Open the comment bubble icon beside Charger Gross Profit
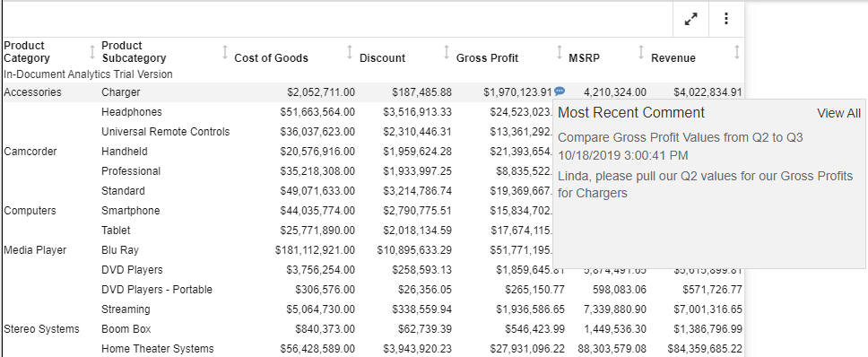The width and height of the screenshot is (868, 357). click(x=560, y=91)
